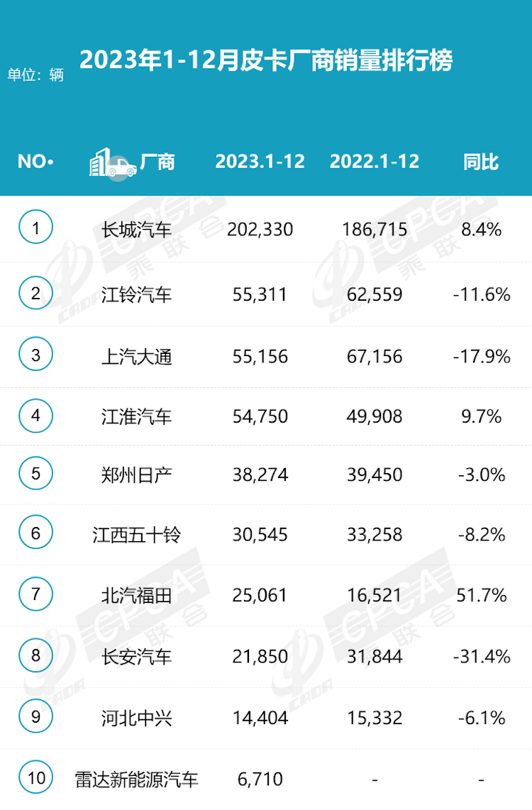Click the rank 3 circle badge

(35, 354)
